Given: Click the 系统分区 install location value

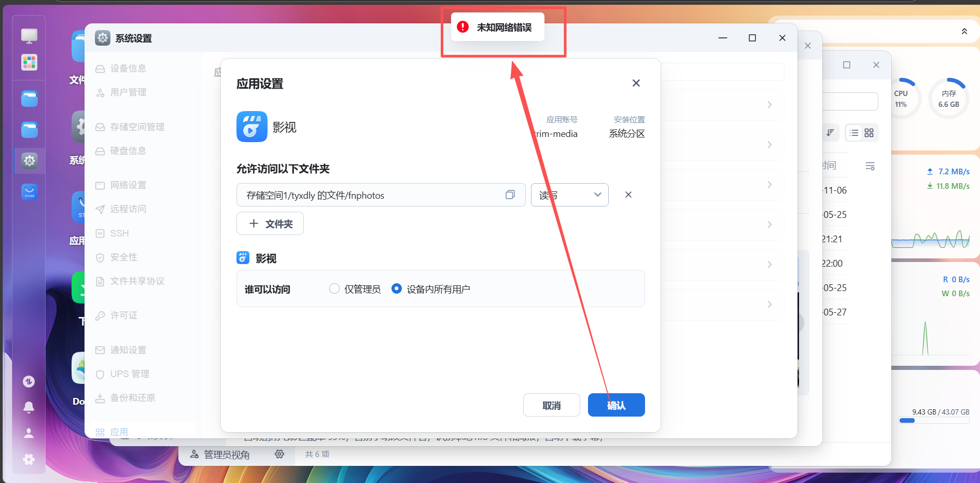Looking at the screenshot, I should click(x=627, y=134).
